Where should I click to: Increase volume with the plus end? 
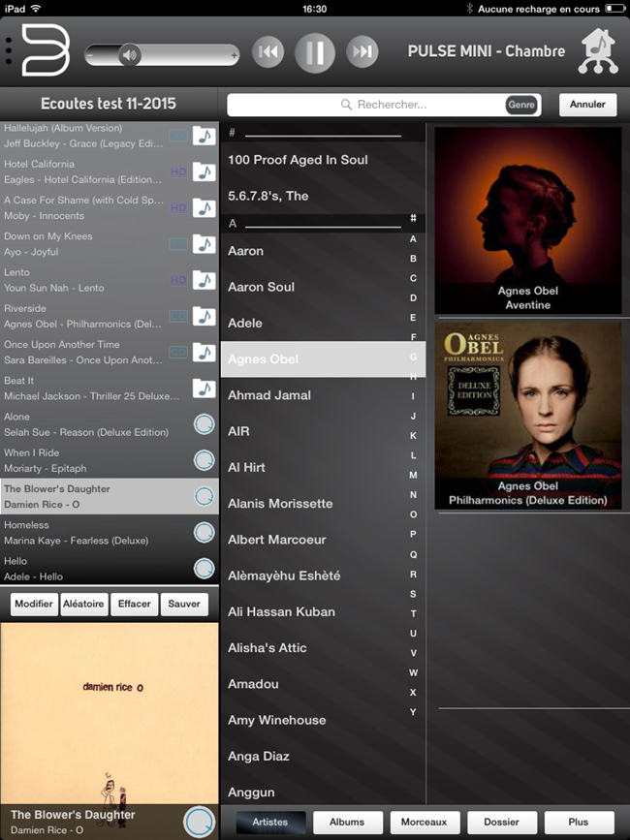click(234, 54)
